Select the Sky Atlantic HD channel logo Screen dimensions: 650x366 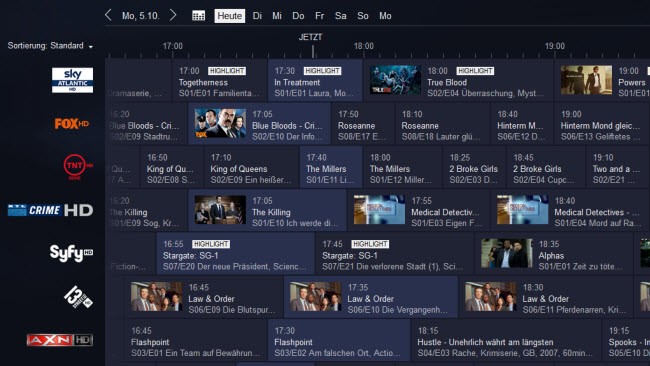pos(73,80)
